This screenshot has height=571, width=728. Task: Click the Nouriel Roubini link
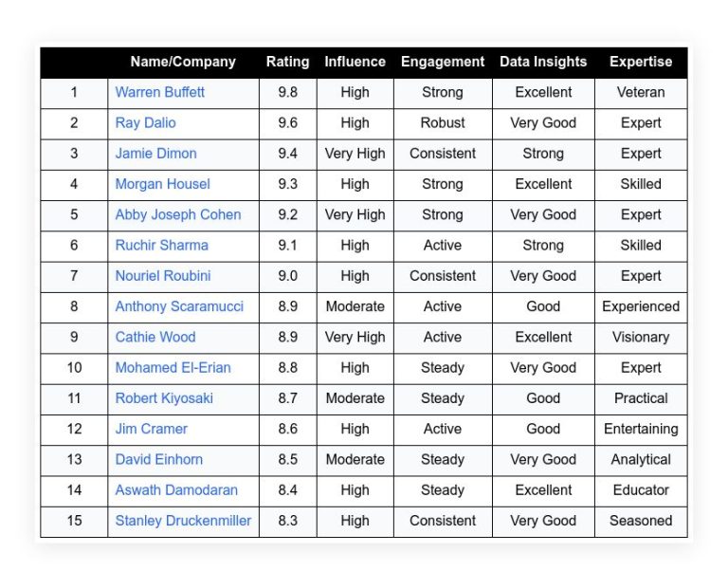click(163, 276)
